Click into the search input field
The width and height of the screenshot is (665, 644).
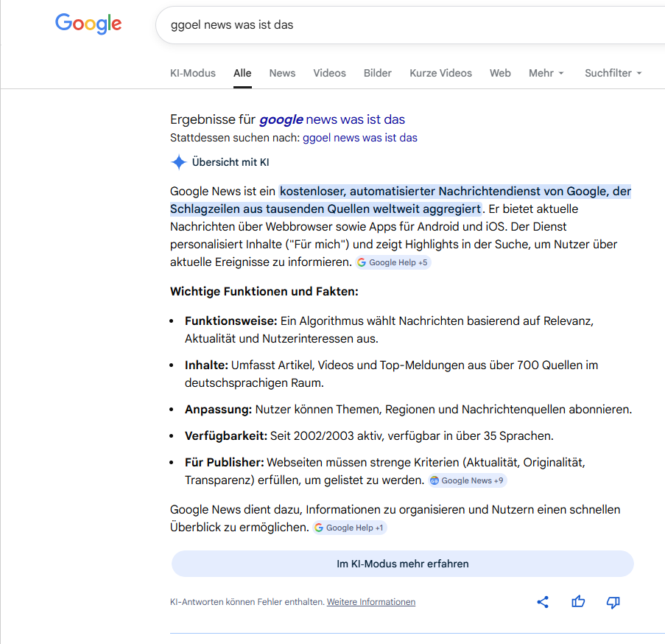tap(405, 25)
